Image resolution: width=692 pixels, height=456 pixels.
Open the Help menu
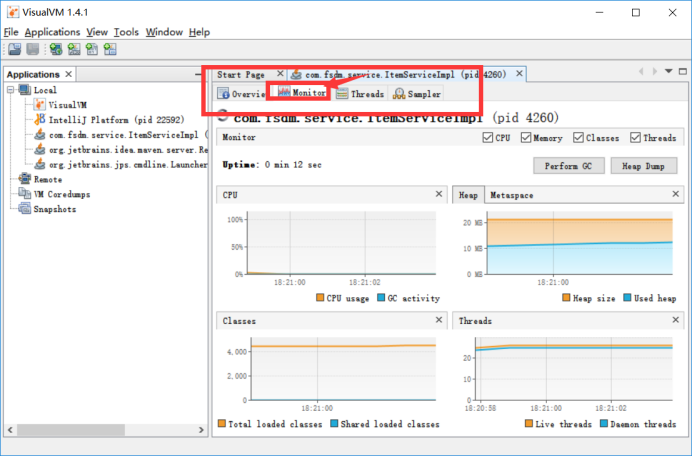[x=199, y=32]
